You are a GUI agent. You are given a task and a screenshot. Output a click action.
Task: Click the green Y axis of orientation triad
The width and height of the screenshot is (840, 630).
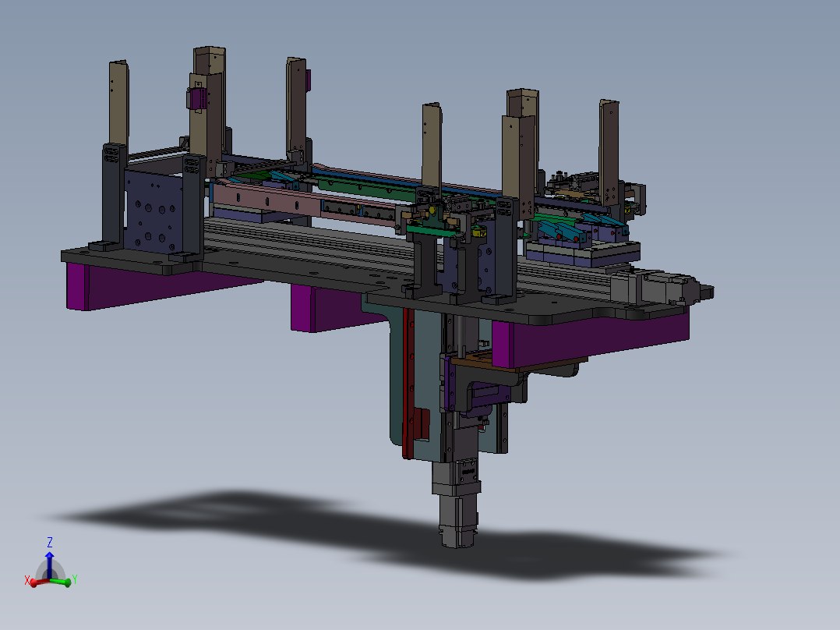pos(61,581)
